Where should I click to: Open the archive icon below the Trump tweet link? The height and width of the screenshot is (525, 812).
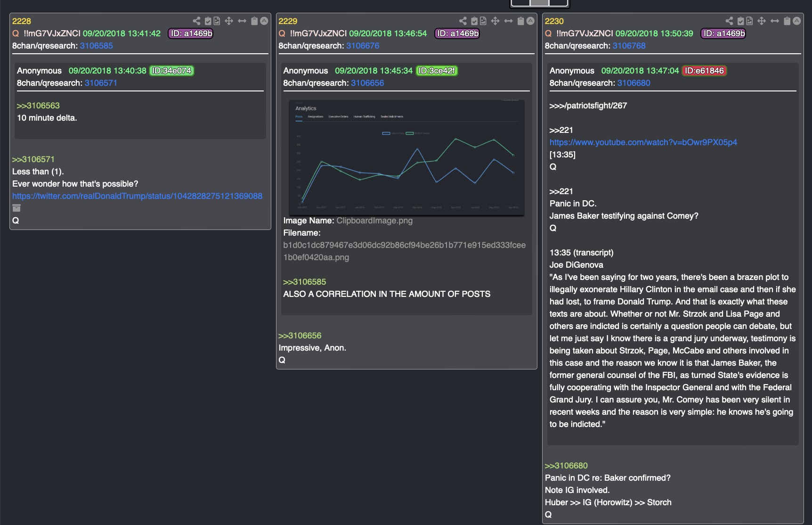click(16, 208)
